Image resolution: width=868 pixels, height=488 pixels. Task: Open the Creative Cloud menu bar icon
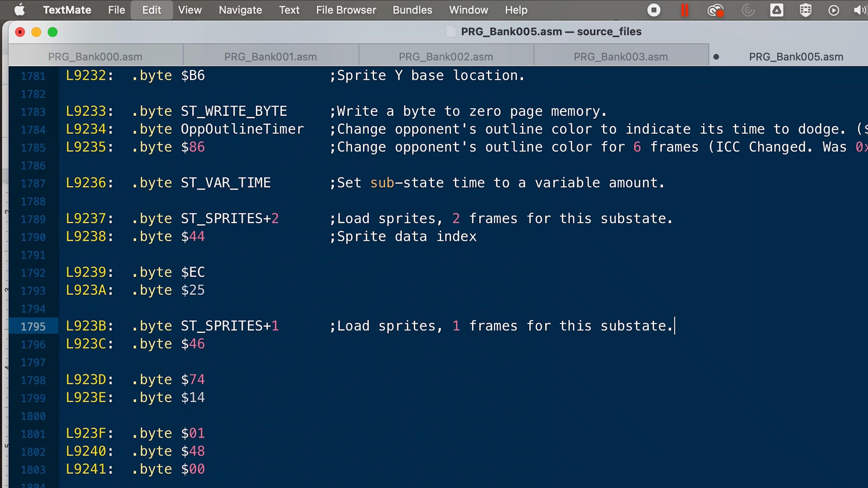pyautogui.click(x=715, y=10)
